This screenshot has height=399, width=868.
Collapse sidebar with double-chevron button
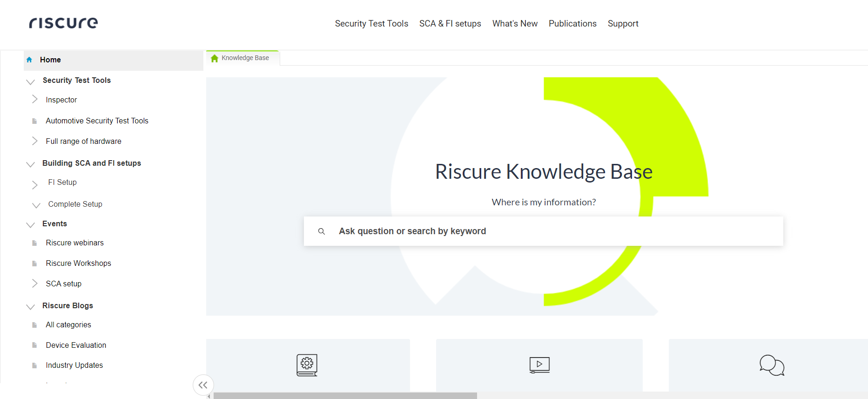pyautogui.click(x=203, y=385)
